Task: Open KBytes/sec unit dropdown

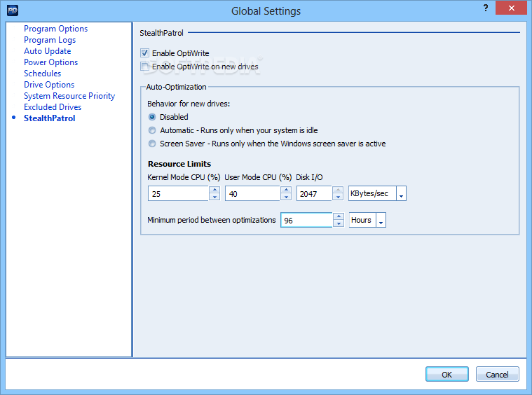Action: (x=401, y=193)
